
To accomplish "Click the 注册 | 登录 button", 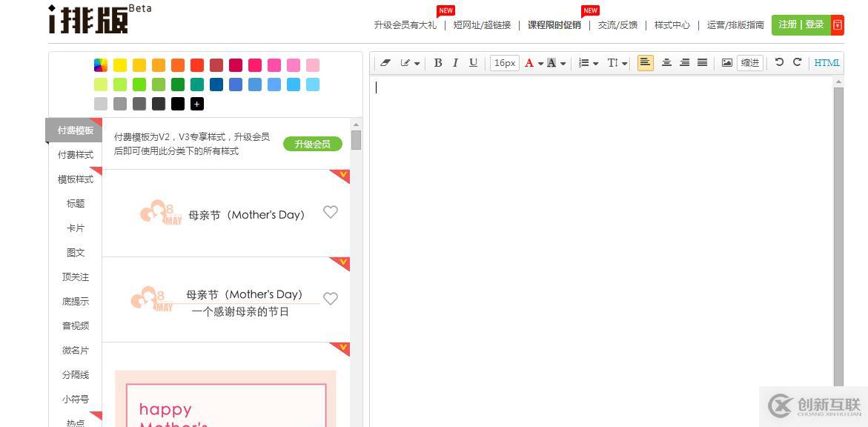I will [801, 25].
